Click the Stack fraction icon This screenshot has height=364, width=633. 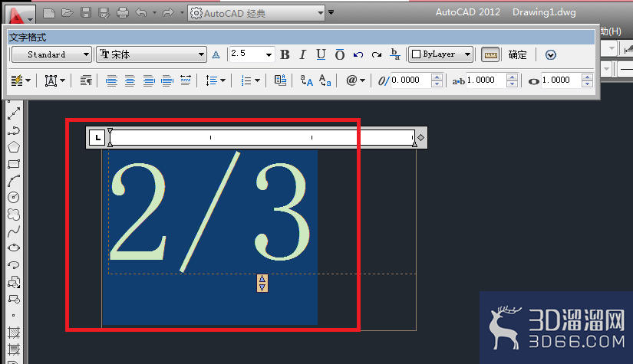click(x=395, y=54)
